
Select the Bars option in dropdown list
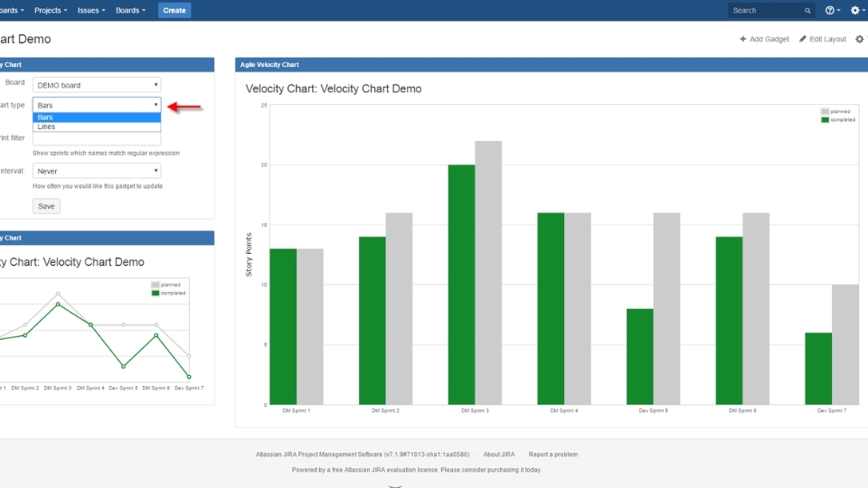point(97,117)
